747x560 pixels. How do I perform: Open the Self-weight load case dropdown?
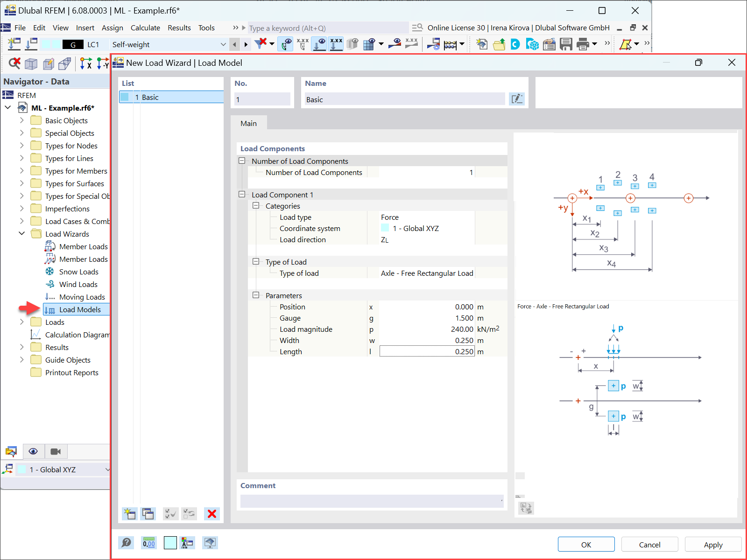[x=223, y=44]
